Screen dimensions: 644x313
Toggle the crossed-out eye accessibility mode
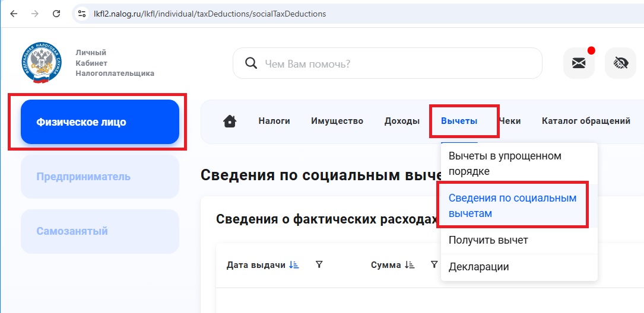pyautogui.click(x=620, y=63)
